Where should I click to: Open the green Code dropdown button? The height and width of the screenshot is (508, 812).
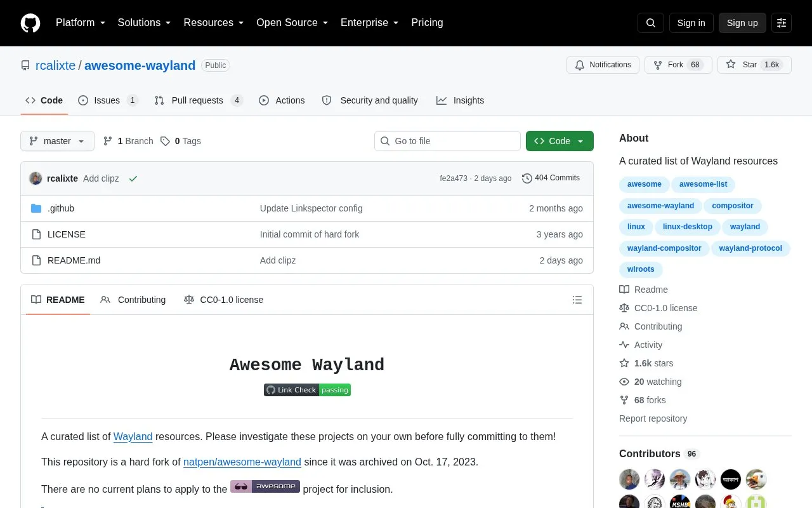560,141
